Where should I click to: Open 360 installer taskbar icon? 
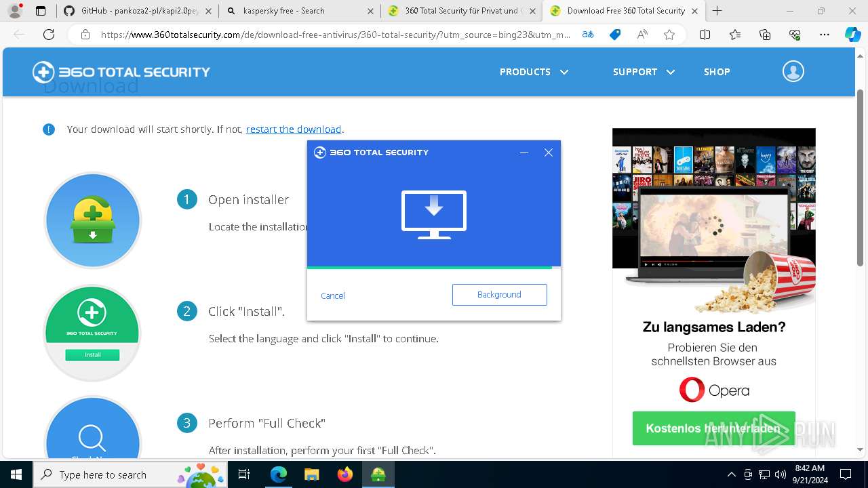[x=378, y=474]
